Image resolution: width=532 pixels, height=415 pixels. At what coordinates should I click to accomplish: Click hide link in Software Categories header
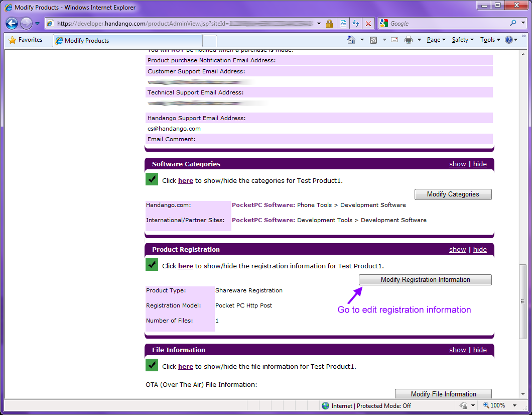480,164
